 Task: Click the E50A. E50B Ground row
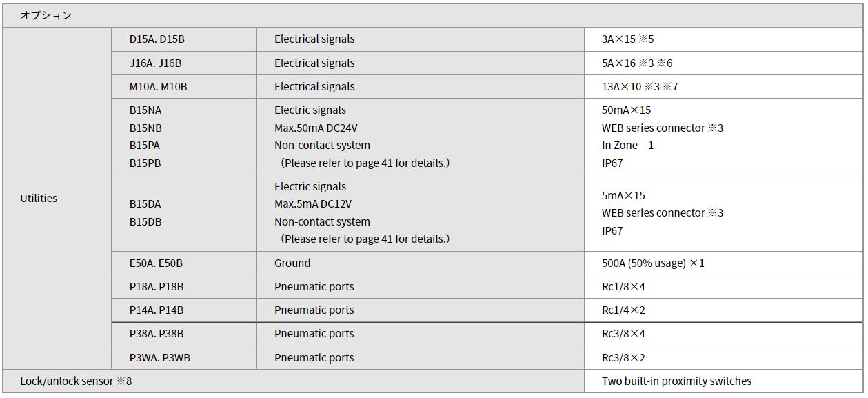(x=487, y=263)
